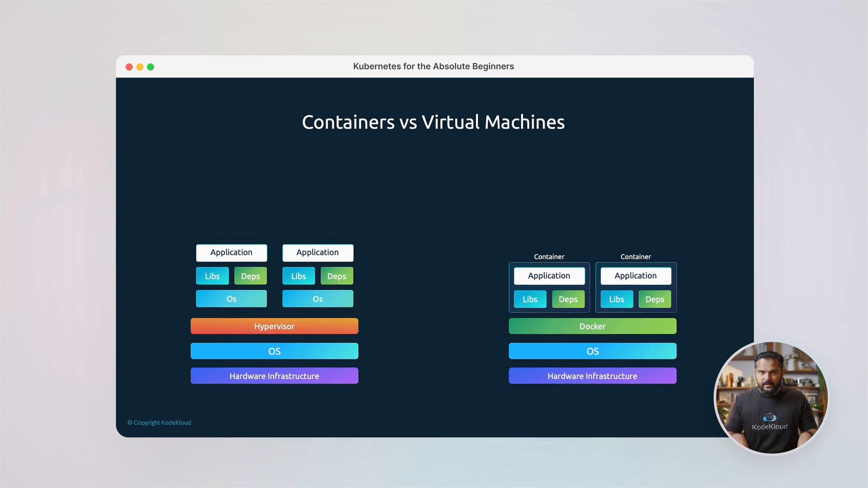Select the green Docker bar

click(593, 326)
